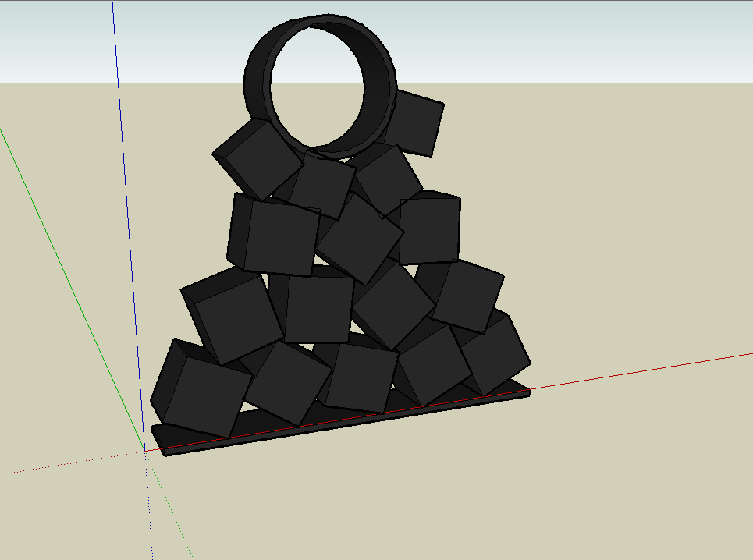Screen dimensions: 753x560
Task: Click the solid blue vertical axis line
Action: pos(129,225)
